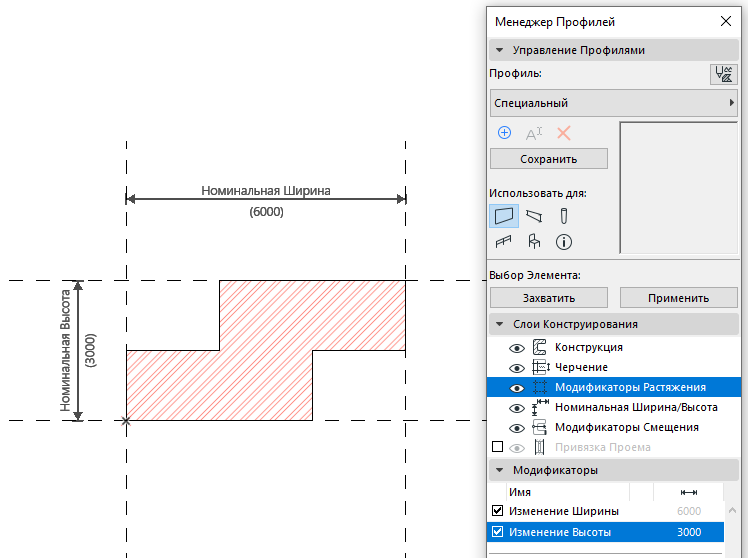Select the Wall use-for icon
The width and height of the screenshot is (748, 558).
click(x=504, y=216)
